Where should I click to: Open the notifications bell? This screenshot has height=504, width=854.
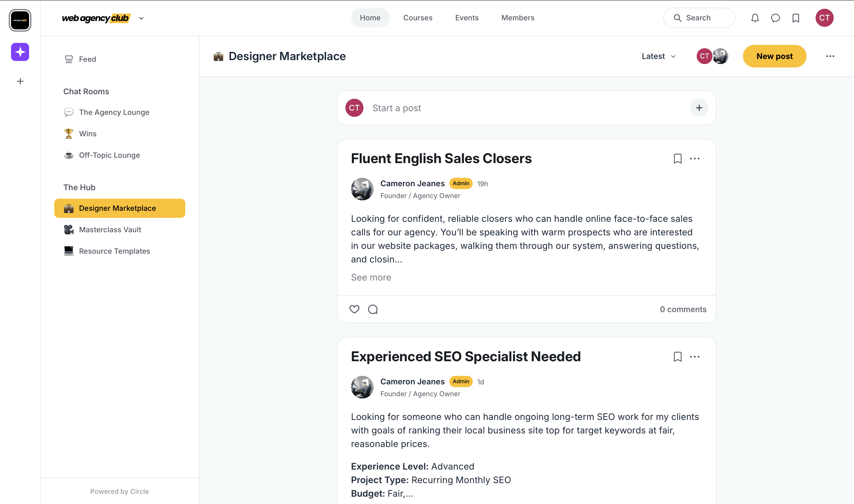(755, 18)
